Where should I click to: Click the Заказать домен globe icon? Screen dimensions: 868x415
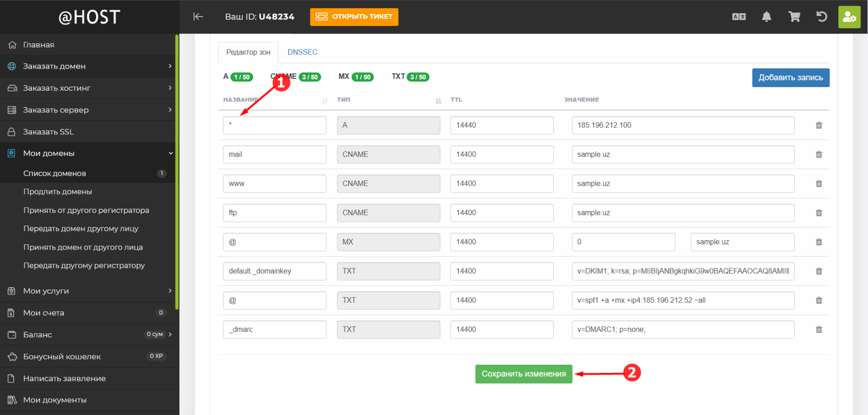point(12,66)
